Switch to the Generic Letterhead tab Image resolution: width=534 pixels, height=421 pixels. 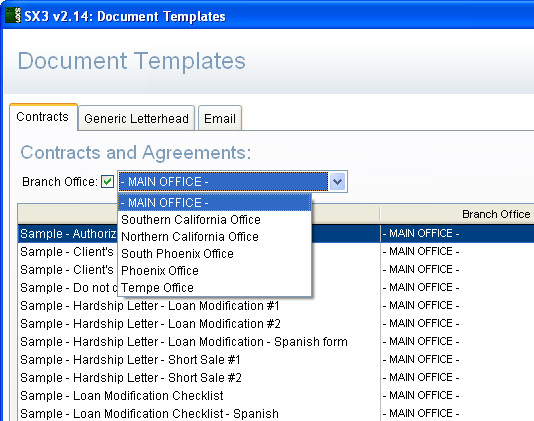point(136,119)
